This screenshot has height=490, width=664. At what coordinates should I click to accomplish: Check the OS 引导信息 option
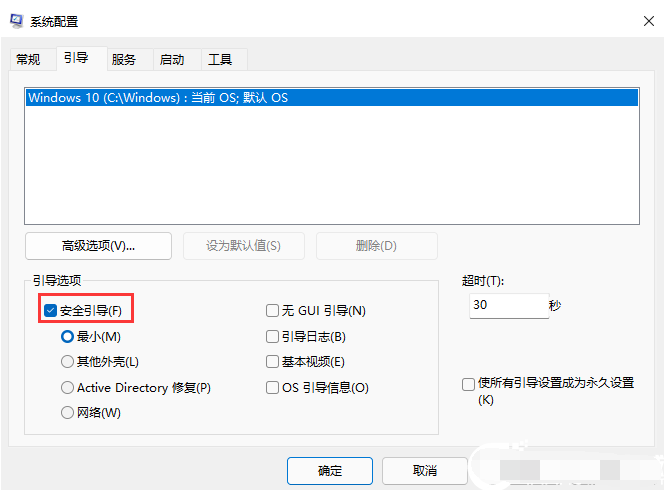pyautogui.click(x=272, y=388)
